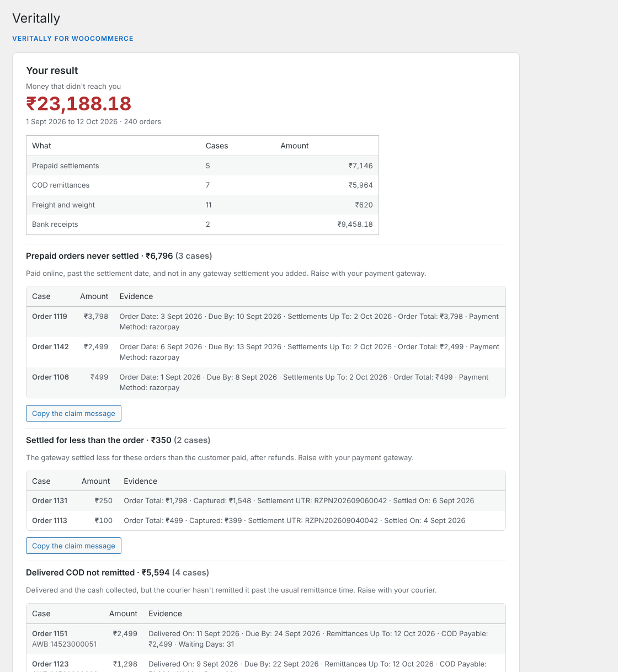The height and width of the screenshot is (672, 618).
Task: Click the ₹620 freight amount
Action: coord(364,205)
